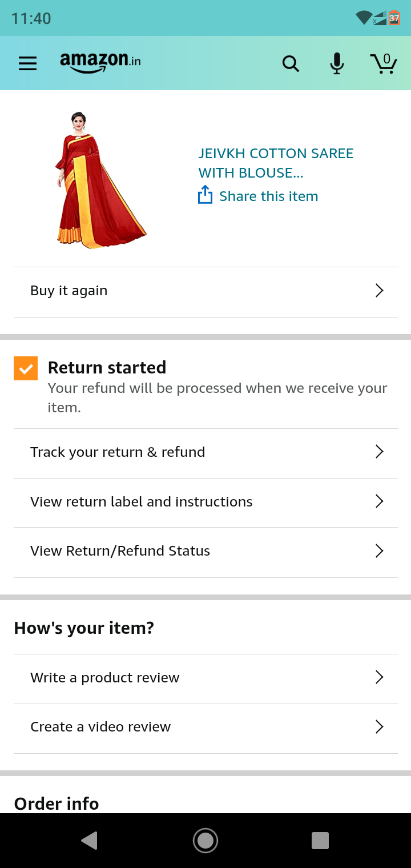Open Track your return & refund arrow
The height and width of the screenshot is (868, 411).
pos(379,452)
